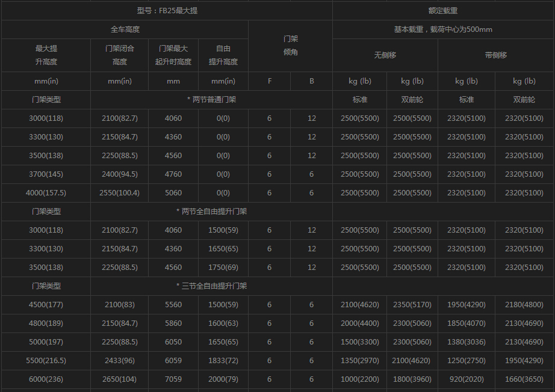
Task: Select the 两节全自由提升门架 section row
Action: [211, 212]
